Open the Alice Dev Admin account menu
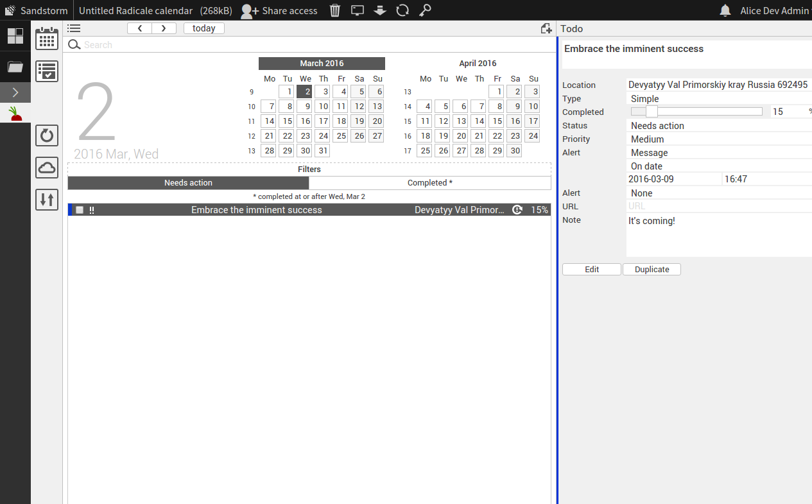This screenshot has height=504, width=812. 775,10
